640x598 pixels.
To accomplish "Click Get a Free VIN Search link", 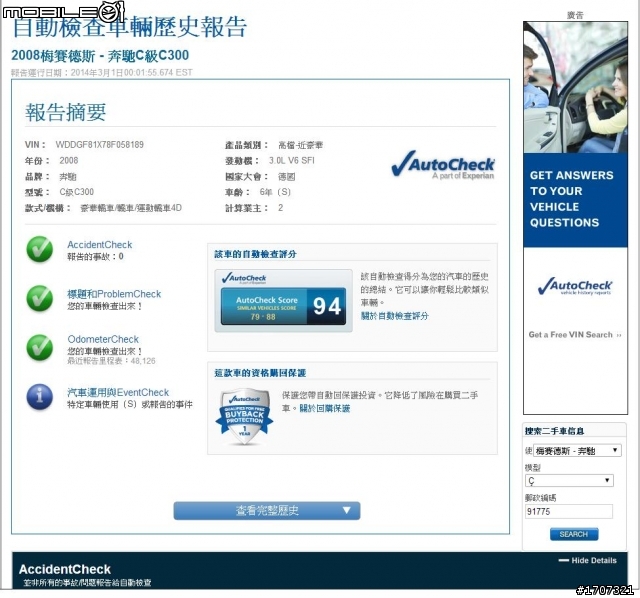I will [x=575, y=335].
